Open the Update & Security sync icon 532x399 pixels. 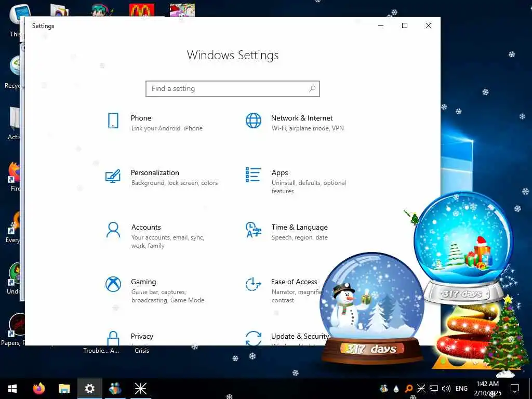click(x=254, y=338)
